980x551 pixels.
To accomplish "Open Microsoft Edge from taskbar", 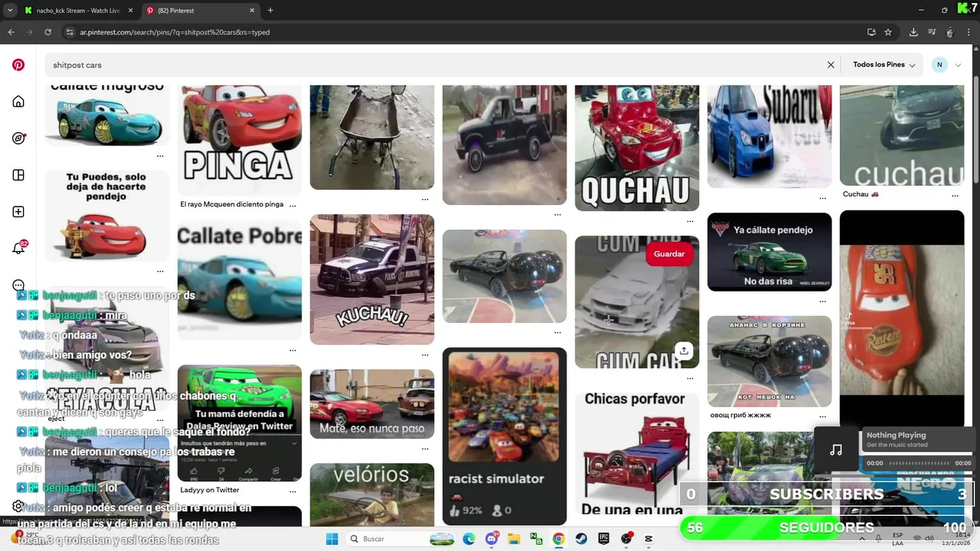I will (x=469, y=539).
